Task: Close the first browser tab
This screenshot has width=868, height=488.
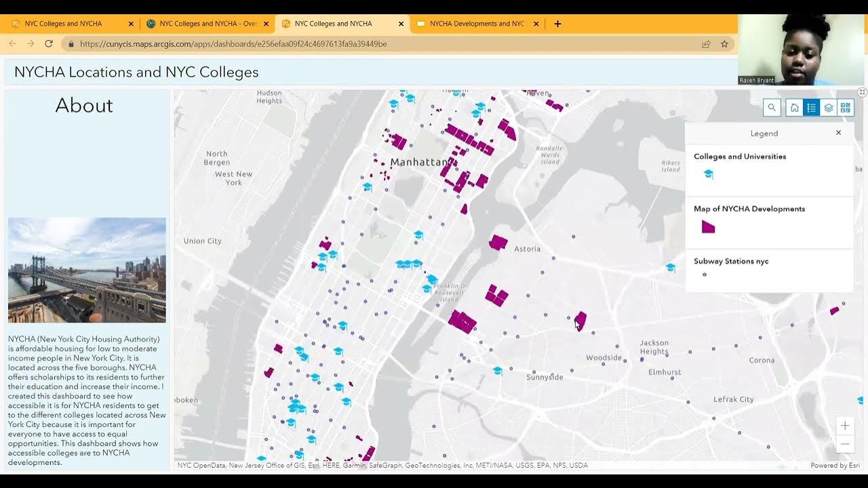Action: click(131, 24)
